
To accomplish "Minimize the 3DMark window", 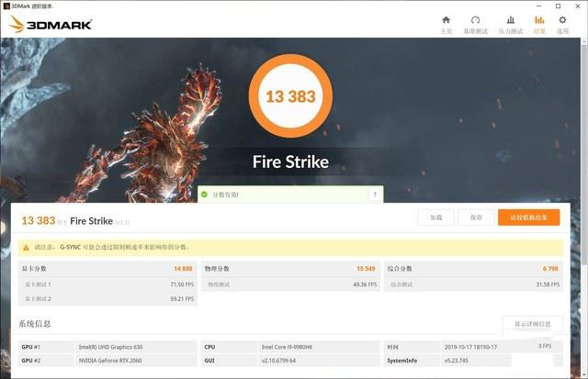I will (539, 6).
